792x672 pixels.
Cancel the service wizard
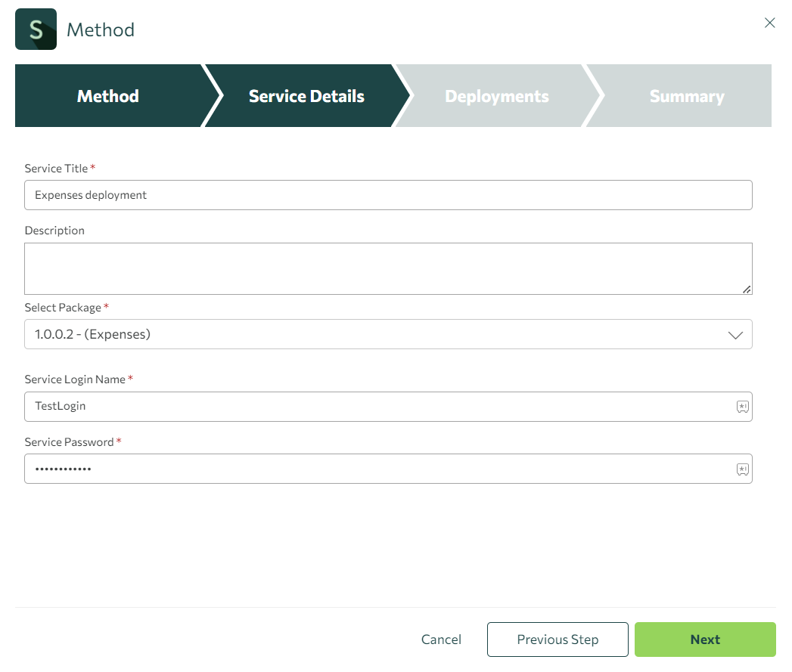click(441, 639)
